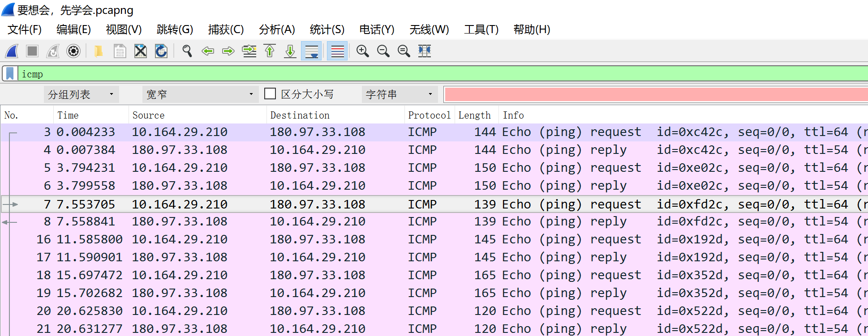Select packet 8 at time 7.558841

tap(434, 222)
